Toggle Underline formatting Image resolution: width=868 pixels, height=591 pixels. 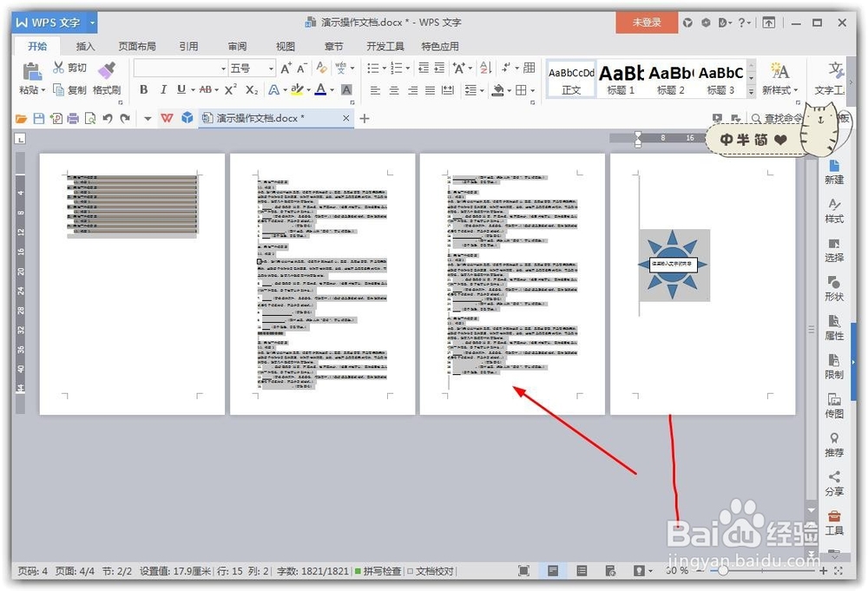181,89
